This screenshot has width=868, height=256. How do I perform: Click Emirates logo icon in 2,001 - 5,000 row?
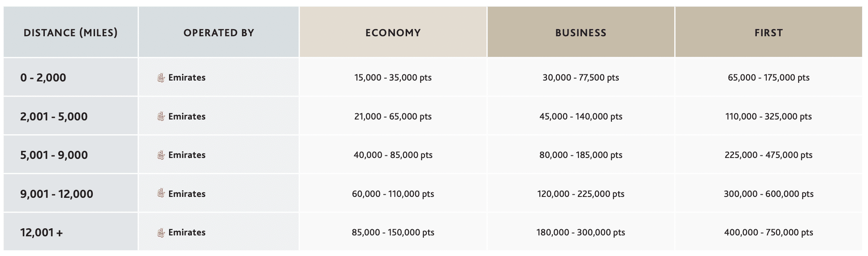coord(161,117)
